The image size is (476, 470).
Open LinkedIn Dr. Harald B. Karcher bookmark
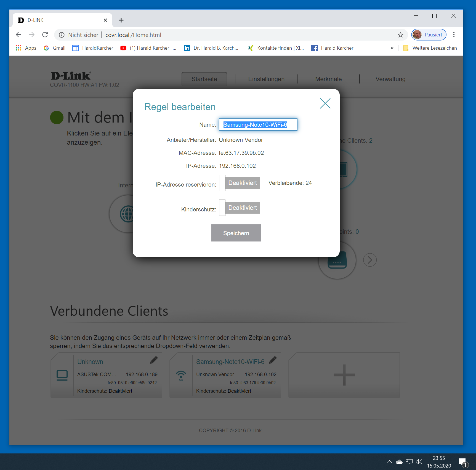coord(211,48)
